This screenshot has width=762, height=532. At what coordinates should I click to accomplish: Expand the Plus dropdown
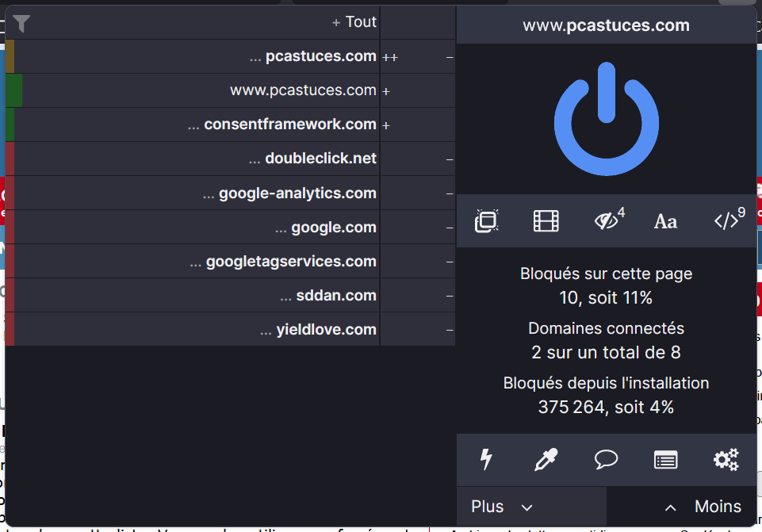click(531, 507)
